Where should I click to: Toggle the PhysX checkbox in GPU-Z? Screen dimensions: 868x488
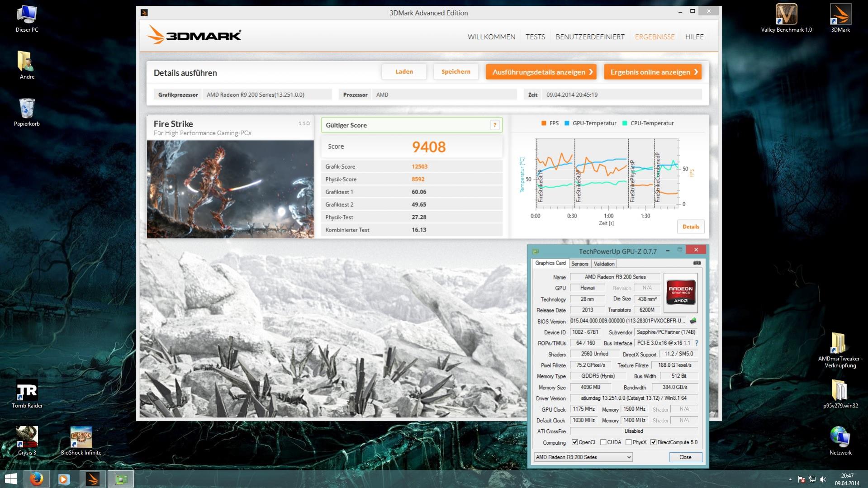[628, 442]
